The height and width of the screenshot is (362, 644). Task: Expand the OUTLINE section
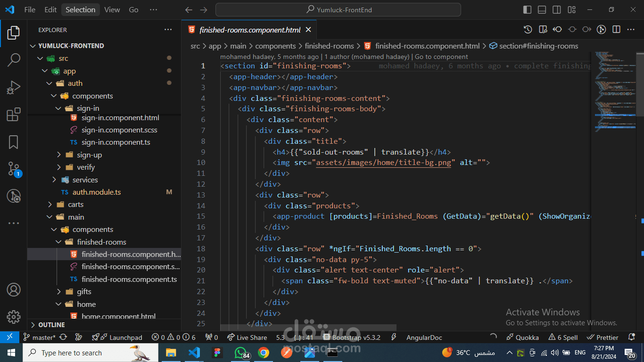[104, 325]
